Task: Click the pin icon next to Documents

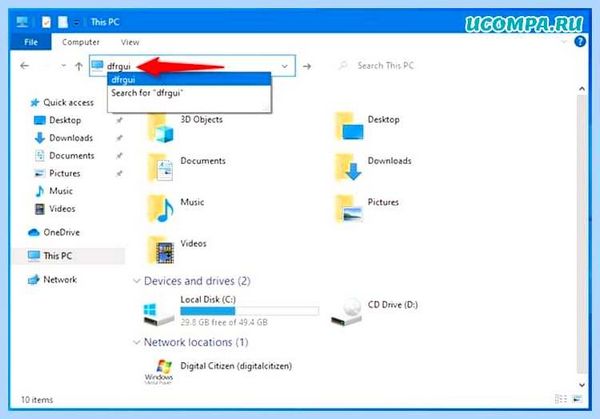Action: (119, 156)
